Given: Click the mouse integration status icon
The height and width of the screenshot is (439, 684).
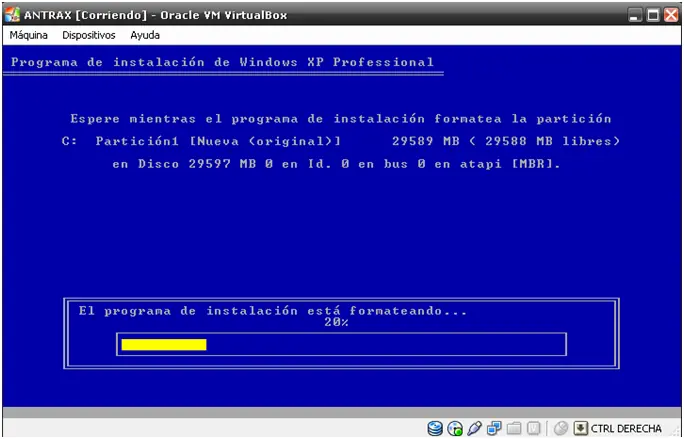Looking at the screenshot, I should [562, 428].
